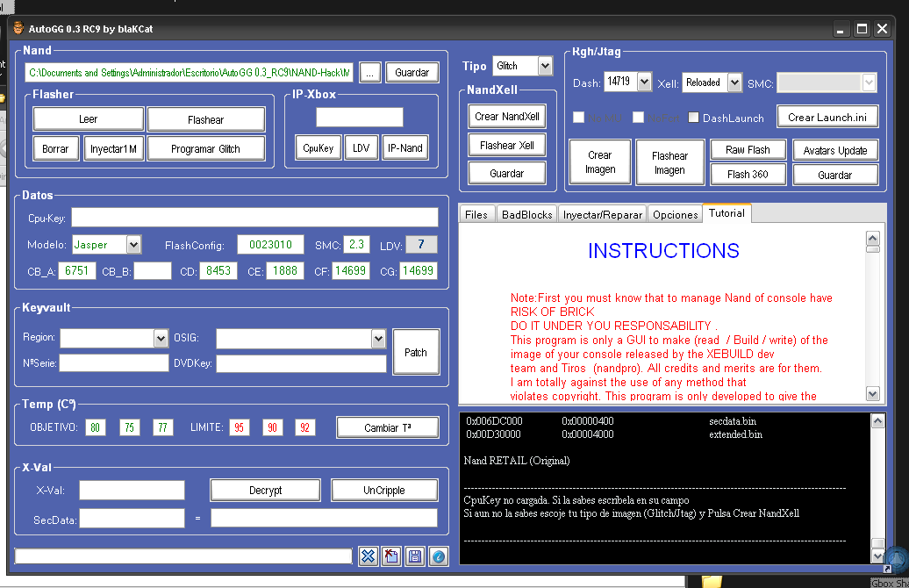Click the Decrypt button

(x=266, y=490)
